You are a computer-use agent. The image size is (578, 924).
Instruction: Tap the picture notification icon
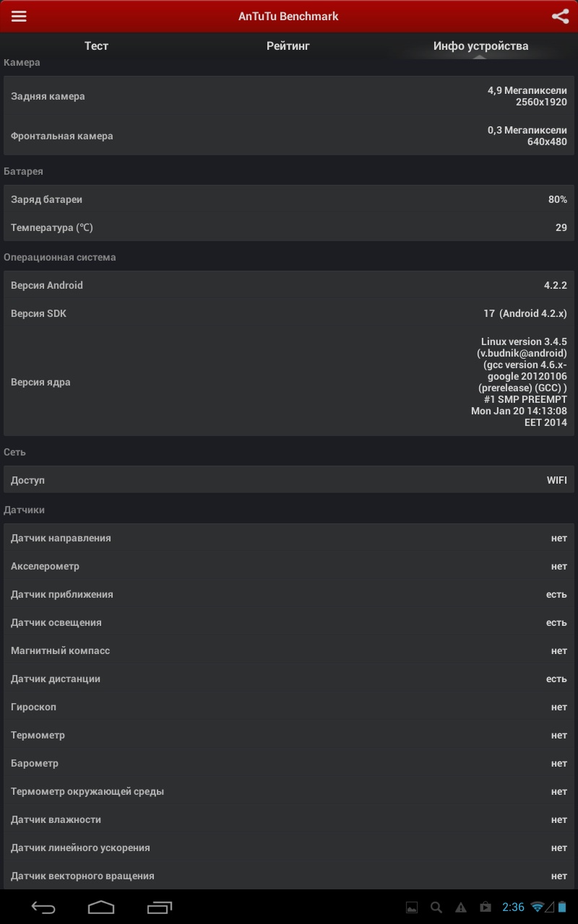[x=412, y=907]
